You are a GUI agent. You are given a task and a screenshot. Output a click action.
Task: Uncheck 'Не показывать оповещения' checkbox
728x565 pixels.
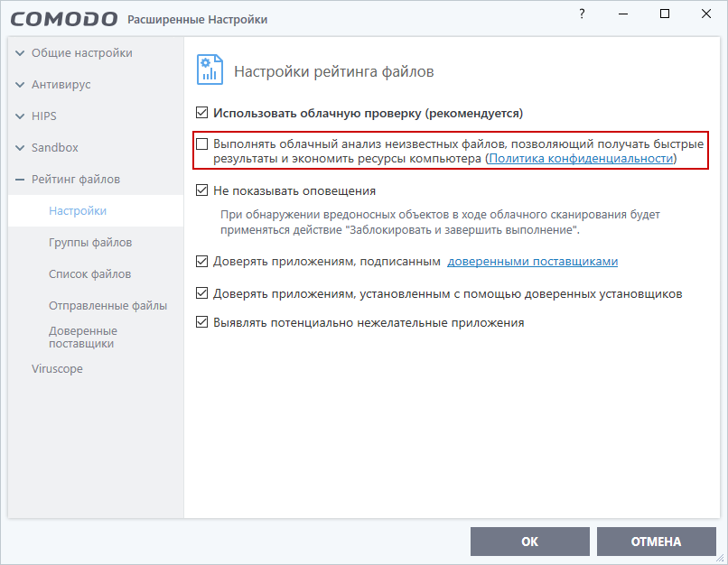click(201, 190)
